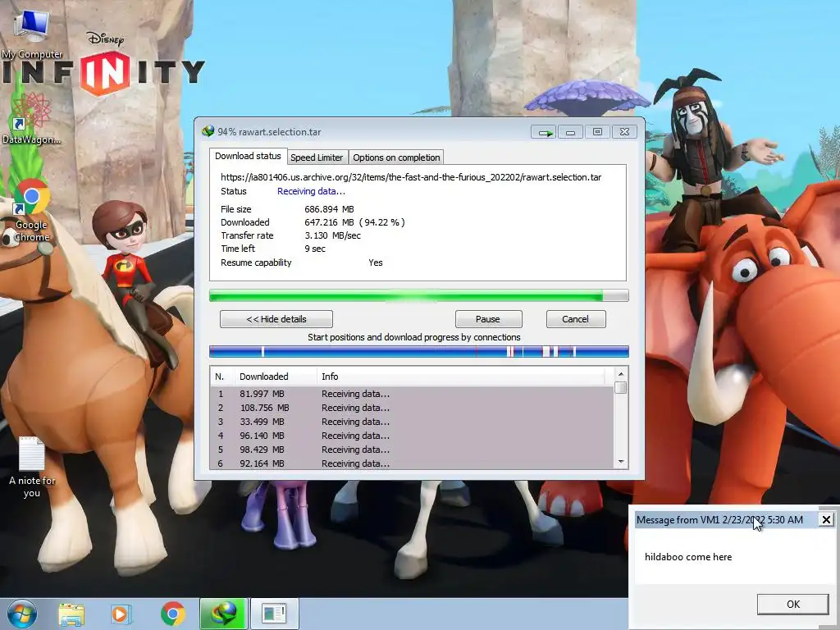The width and height of the screenshot is (840, 630).
Task: Select the Internet Download Manager taskbar button
Action: (x=223, y=614)
